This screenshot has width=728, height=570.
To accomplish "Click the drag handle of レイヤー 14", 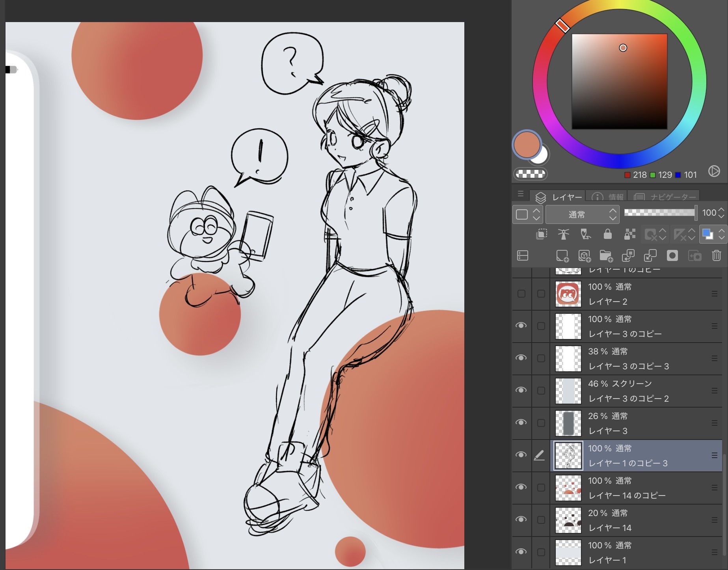I will (x=714, y=520).
